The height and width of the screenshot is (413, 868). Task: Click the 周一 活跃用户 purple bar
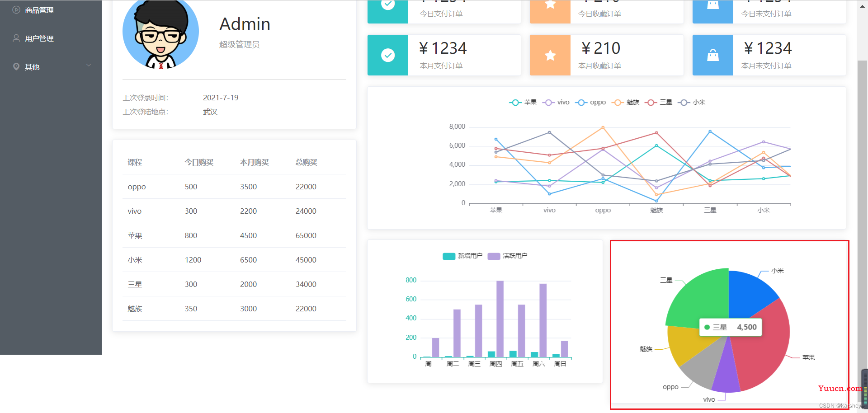pyautogui.click(x=435, y=347)
